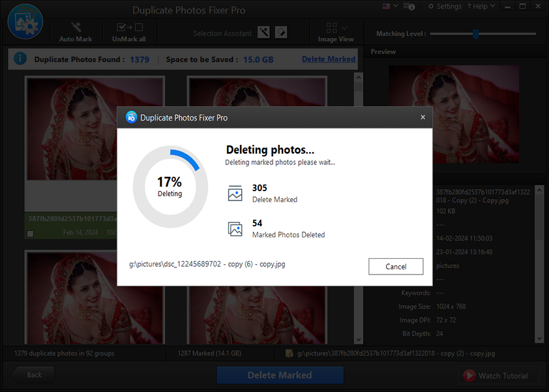Check the checkbox under first photo thumbnail
Screen dimensions: 549x392
(31, 234)
